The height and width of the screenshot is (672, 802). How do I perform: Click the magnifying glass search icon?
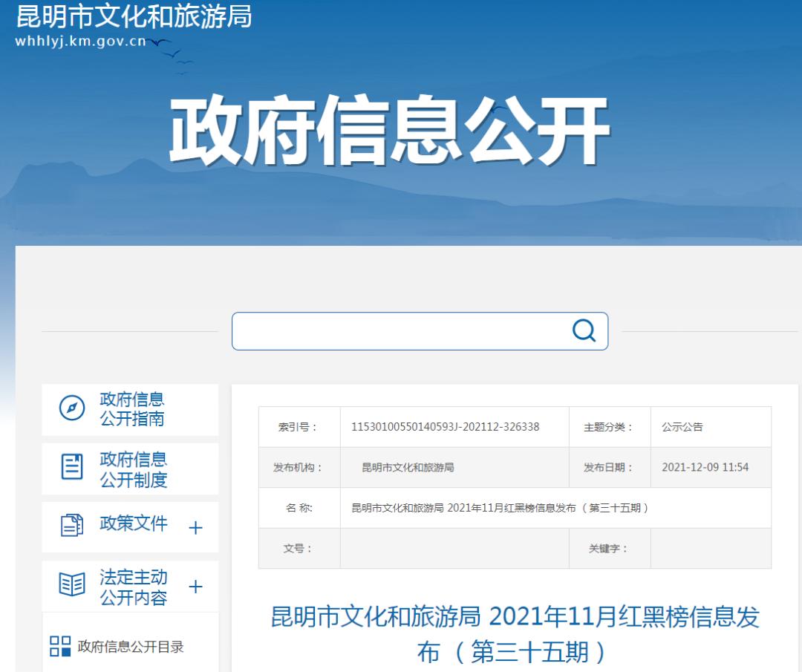click(x=584, y=330)
